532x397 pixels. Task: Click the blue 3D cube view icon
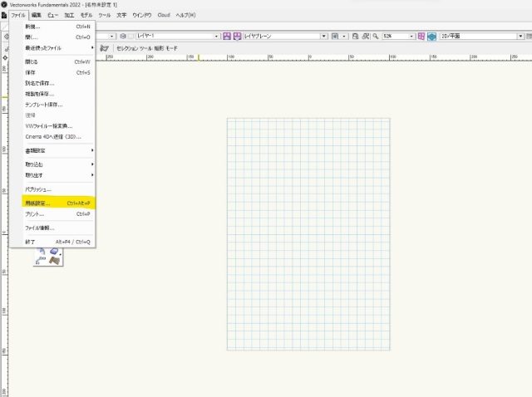coord(432,37)
